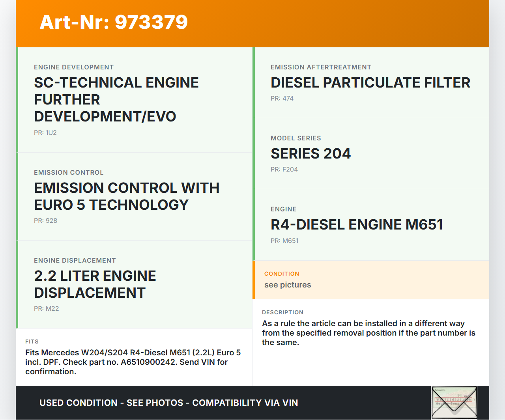Click the PR: 1U2 code label

coord(45,133)
